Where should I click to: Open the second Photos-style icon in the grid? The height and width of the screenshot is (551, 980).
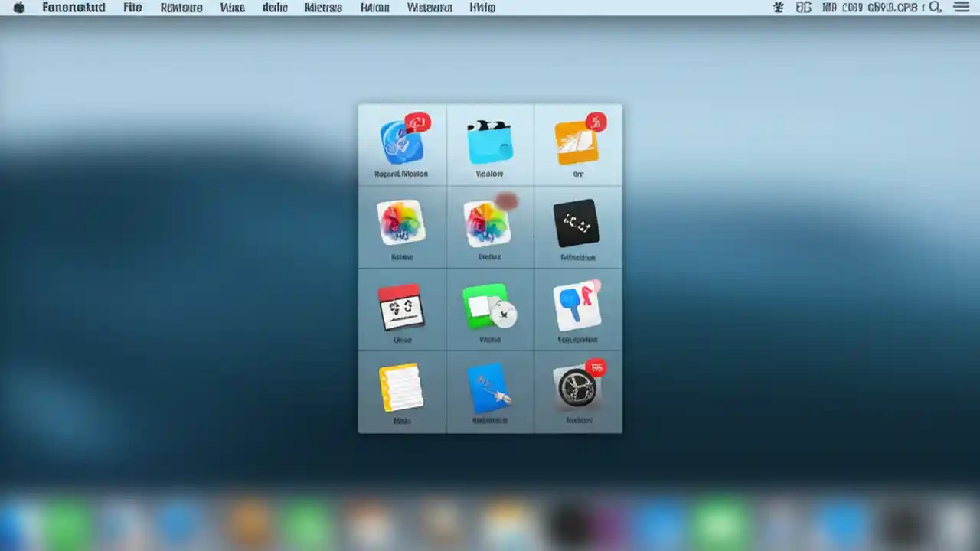(490, 222)
